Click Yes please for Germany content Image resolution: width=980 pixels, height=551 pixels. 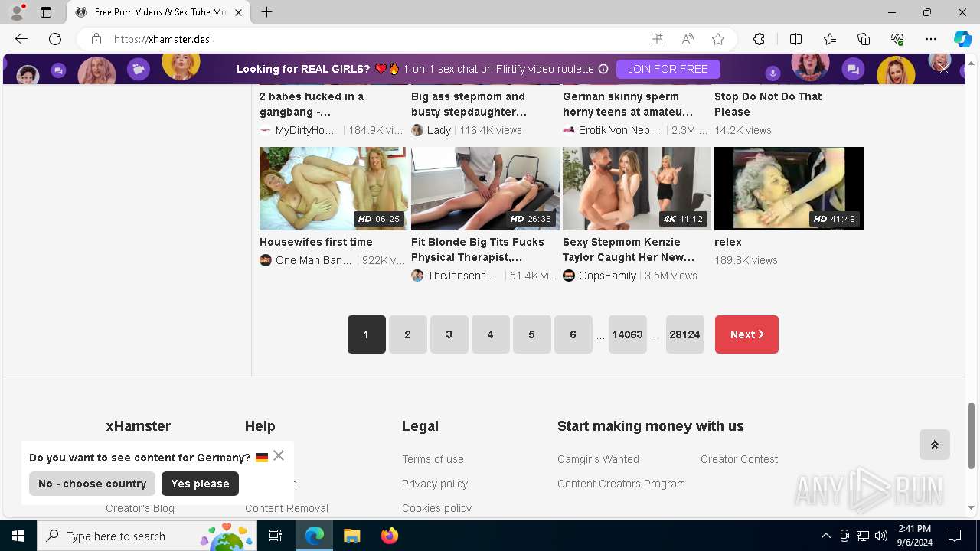pyautogui.click(x=201, y=484)
